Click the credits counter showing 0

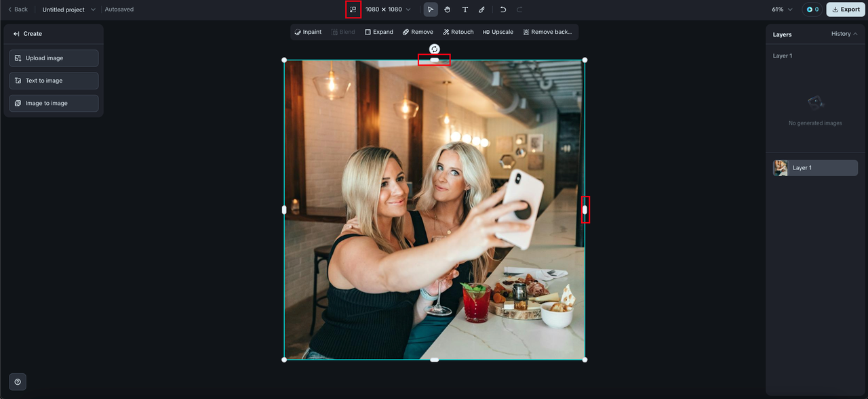click(812, 9)
